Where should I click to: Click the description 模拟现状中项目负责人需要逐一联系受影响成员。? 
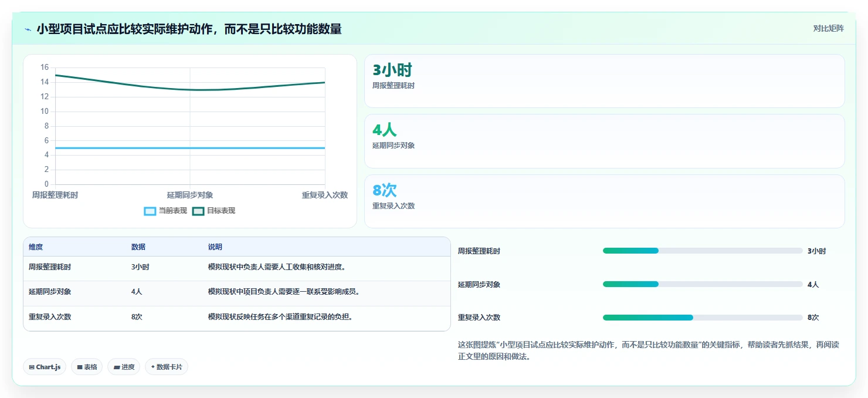(x=284, y=292)
